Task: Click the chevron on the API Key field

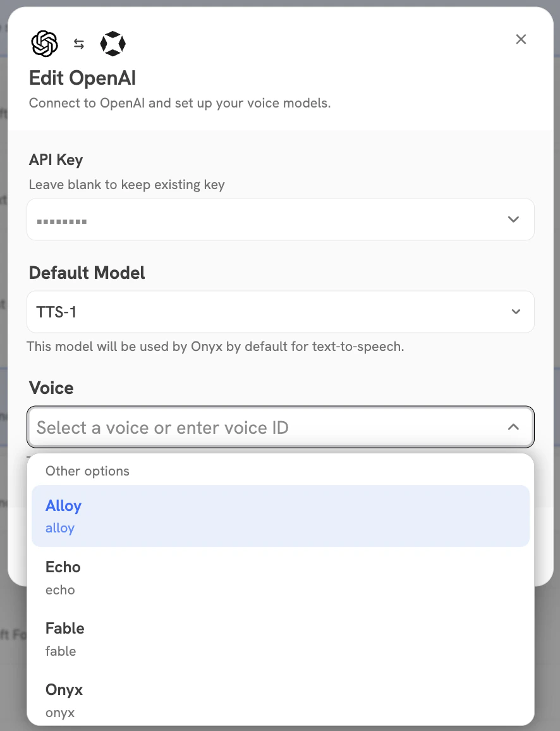Action: (513, 219)
